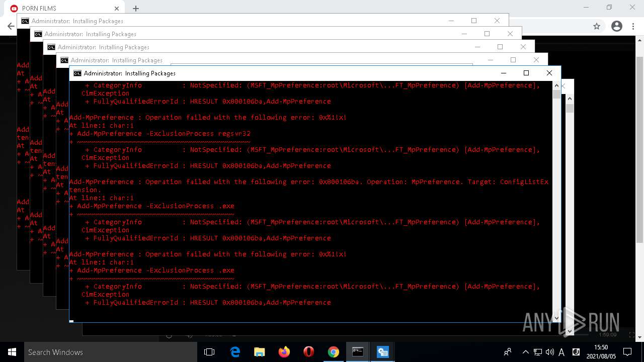
Task: Close the Chrome window
Action: coord(632,8)
